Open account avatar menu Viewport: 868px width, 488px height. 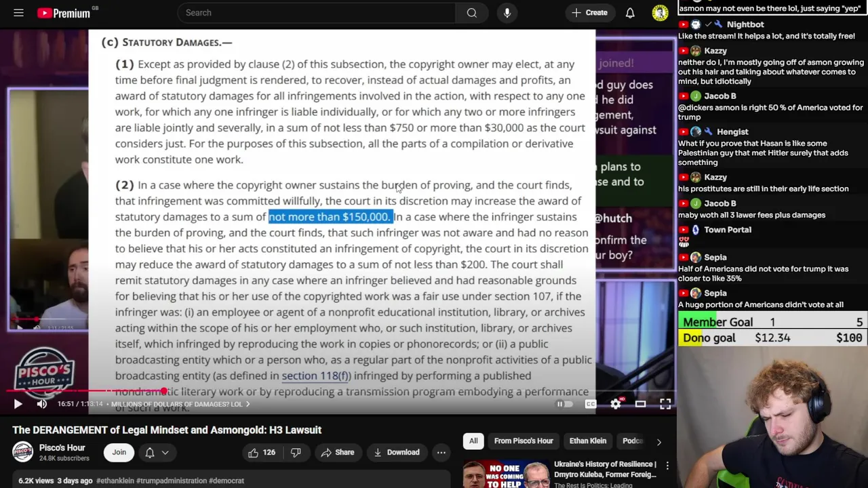(660, 13)
